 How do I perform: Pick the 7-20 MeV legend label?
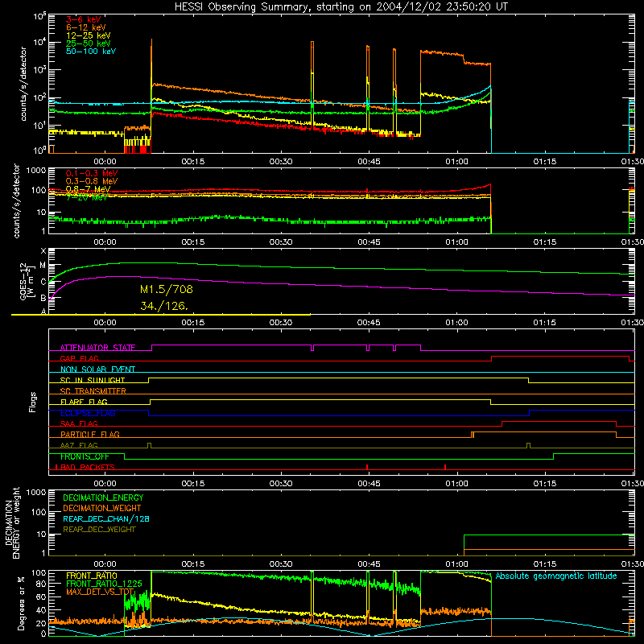click(x=87, y=197)
